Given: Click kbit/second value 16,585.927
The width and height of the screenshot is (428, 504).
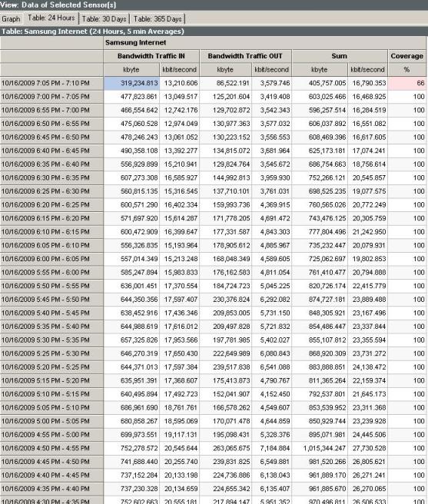Looking at the screenshot, I should (x=181, y=177).
